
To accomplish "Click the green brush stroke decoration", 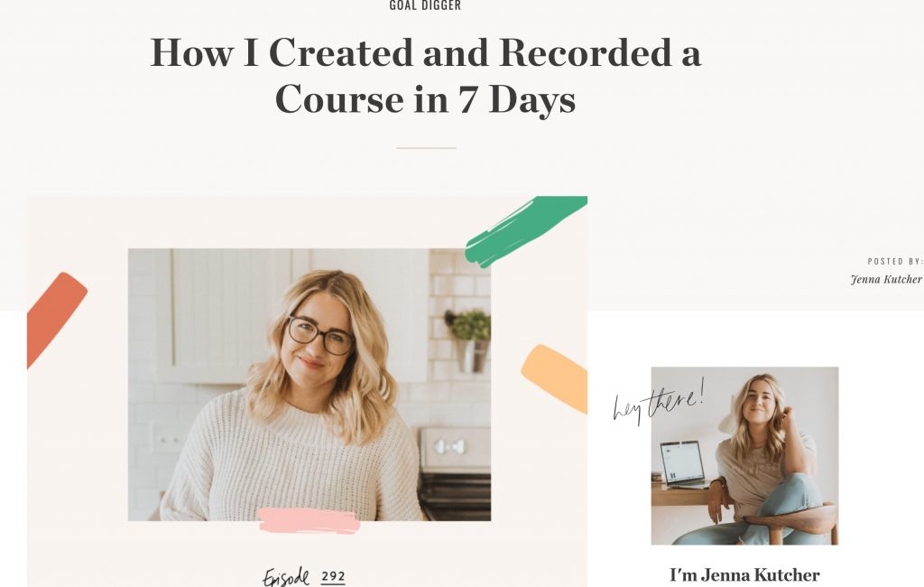I will (x=526, y=230).
